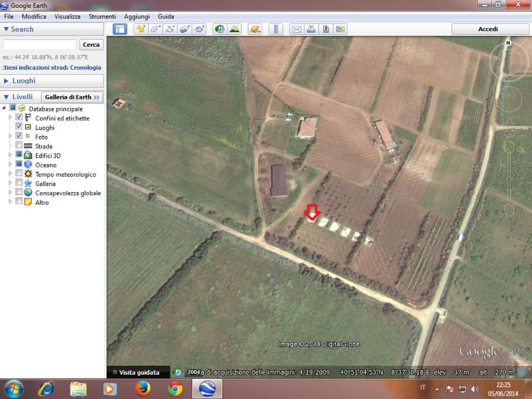The height and width of the screenshot is (399, 532).
Task: Open the Aggiungi menu
Action: (x=137, y=16)
